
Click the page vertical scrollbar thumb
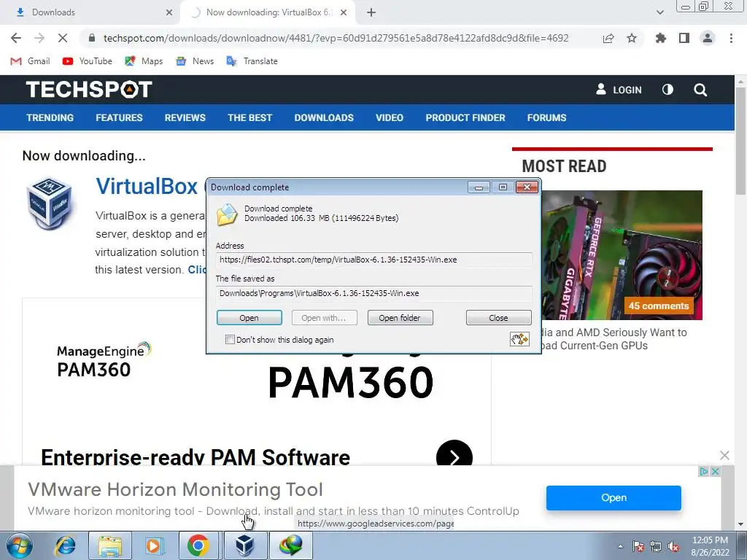point(740,141)
